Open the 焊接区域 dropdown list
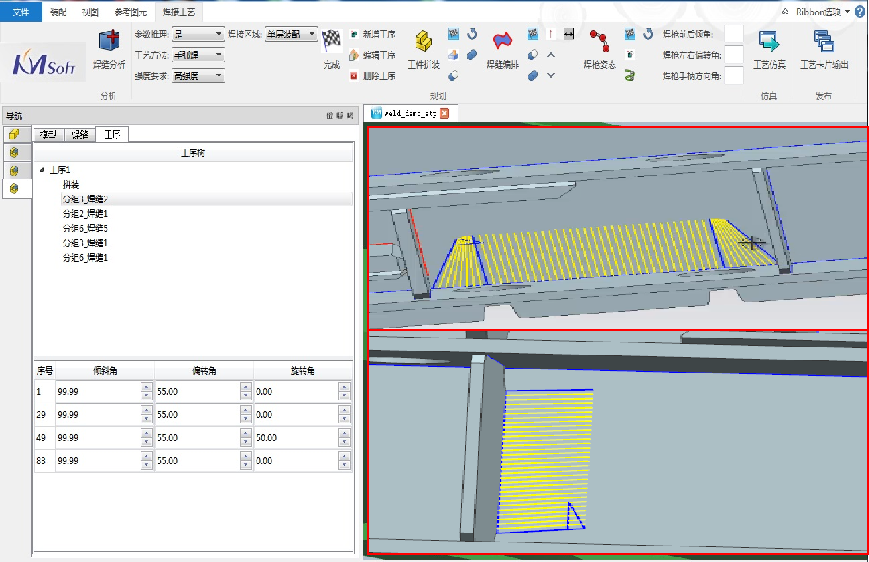 (x=312, y=34)
